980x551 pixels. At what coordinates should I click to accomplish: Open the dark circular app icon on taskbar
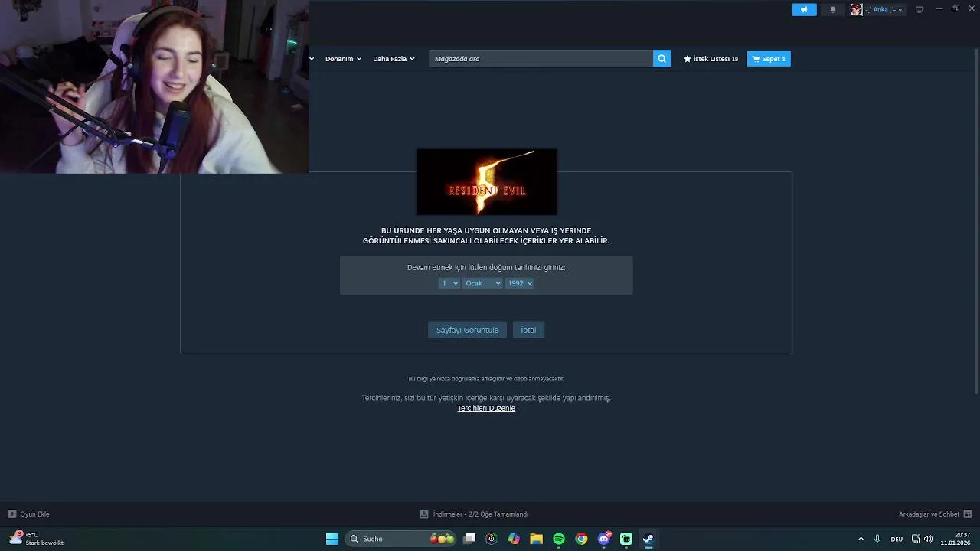pos(492,539)
